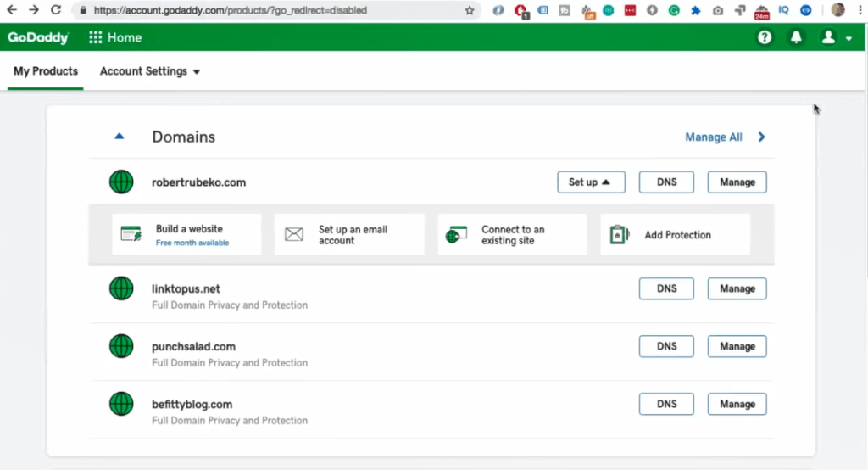Click the envelope email icon

(x=294, y=234)
